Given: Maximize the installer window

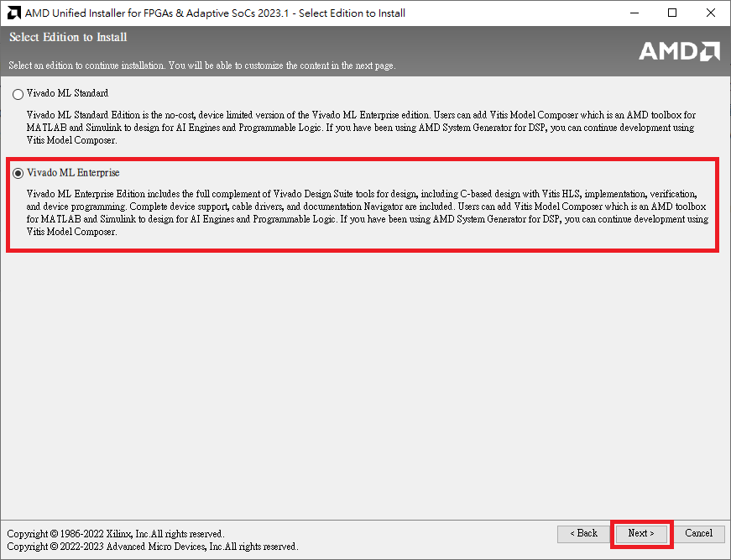Looking at the screenshot, I should [671, 13].
